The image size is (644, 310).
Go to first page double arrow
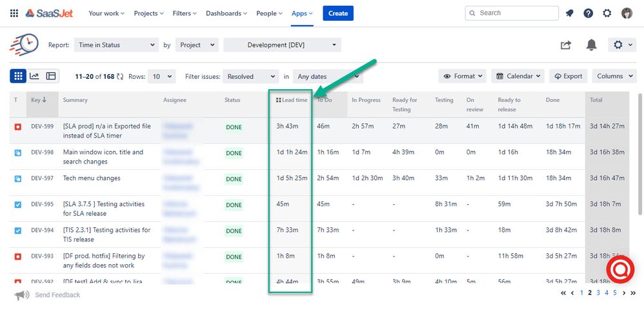click(x=563, y=293)
